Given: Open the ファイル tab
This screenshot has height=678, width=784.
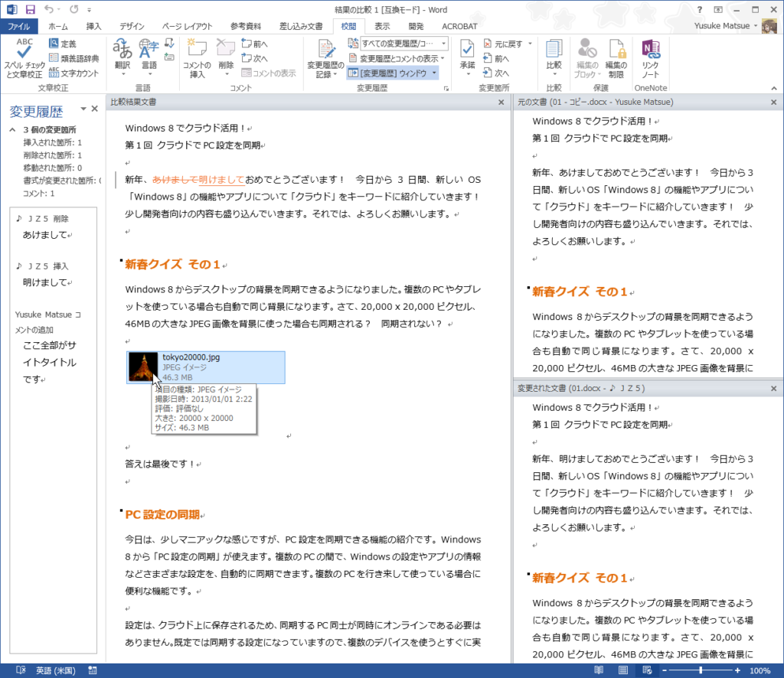Looking at the screenshot, I should [x=19, y=26].
